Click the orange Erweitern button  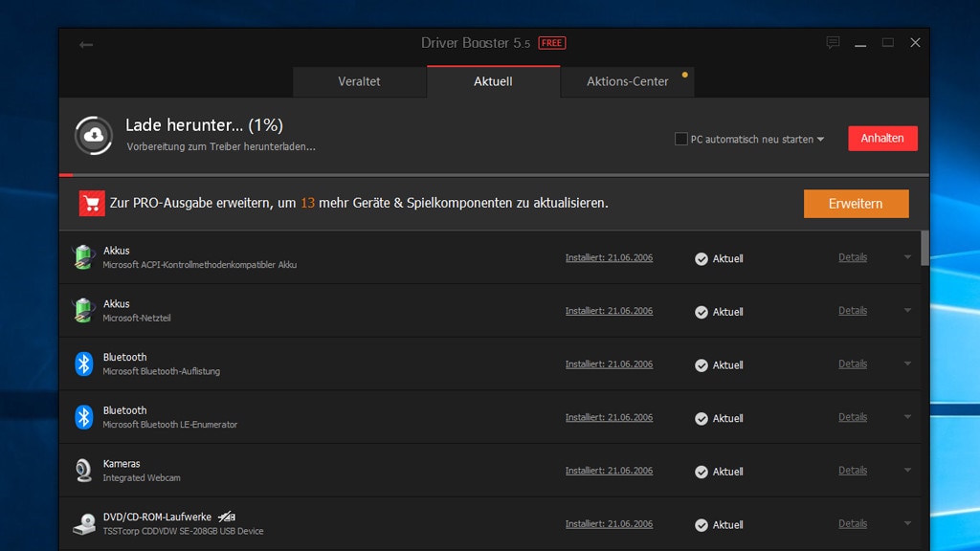(857, 203)
